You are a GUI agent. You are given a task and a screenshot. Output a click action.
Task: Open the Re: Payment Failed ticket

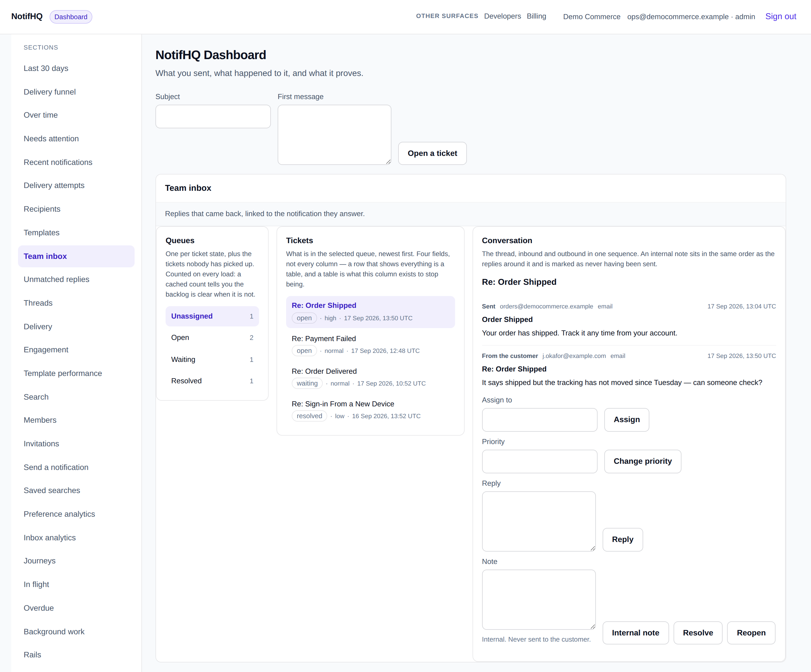[x=370, y=345]
